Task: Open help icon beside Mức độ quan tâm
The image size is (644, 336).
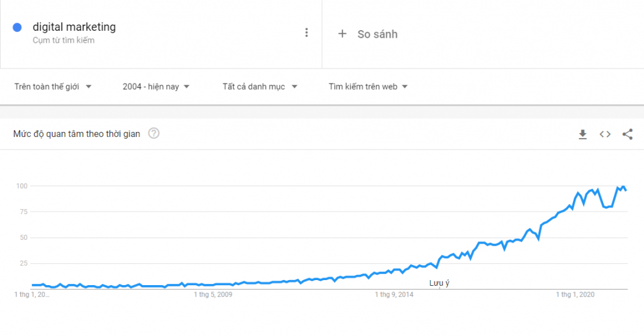Action: point(153,133)
